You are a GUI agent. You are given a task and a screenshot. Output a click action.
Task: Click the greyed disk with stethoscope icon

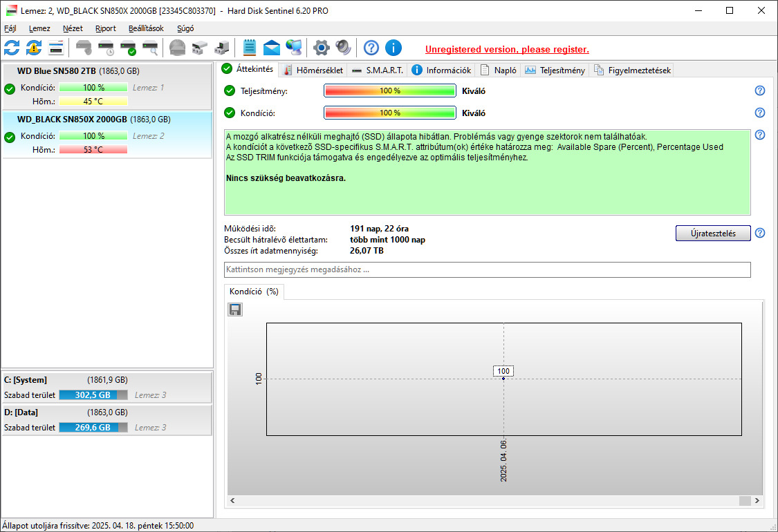pyautogui.click(x=84, y=48)
